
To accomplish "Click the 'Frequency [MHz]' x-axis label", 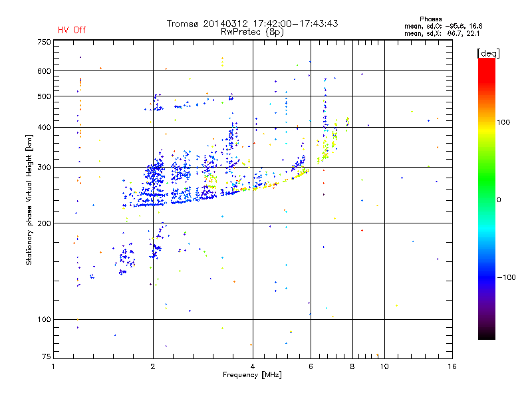I will 252,375.
